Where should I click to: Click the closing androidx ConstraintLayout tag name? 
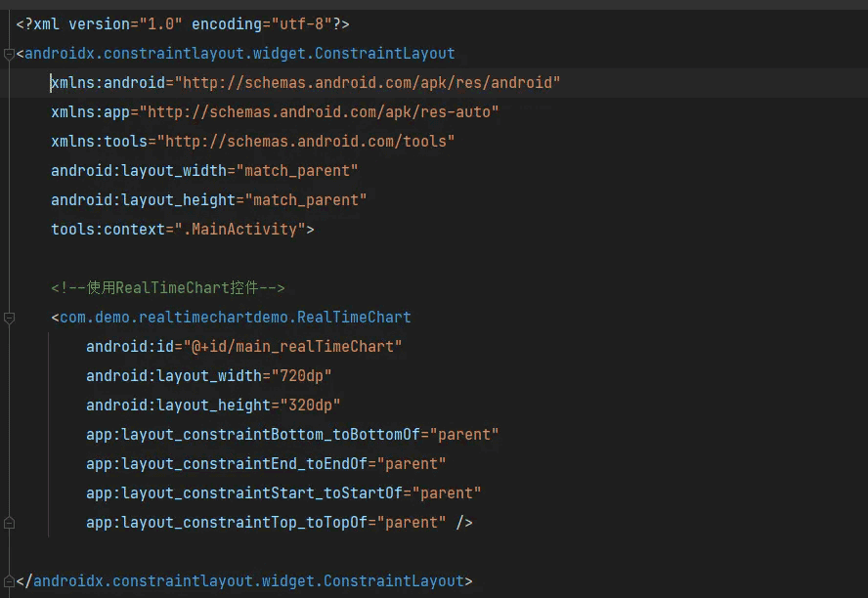[248, 581]
